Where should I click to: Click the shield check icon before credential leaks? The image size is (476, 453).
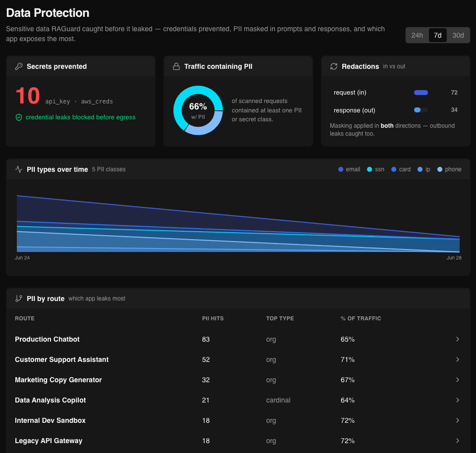coord(19,117)
